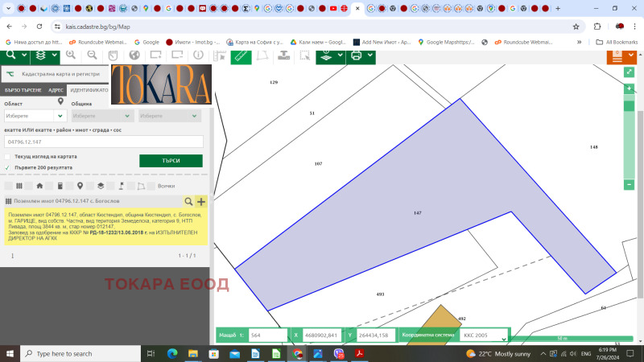644x362 pixels.
Task: Add parcel result with plus icon
Action: (201, 202)
